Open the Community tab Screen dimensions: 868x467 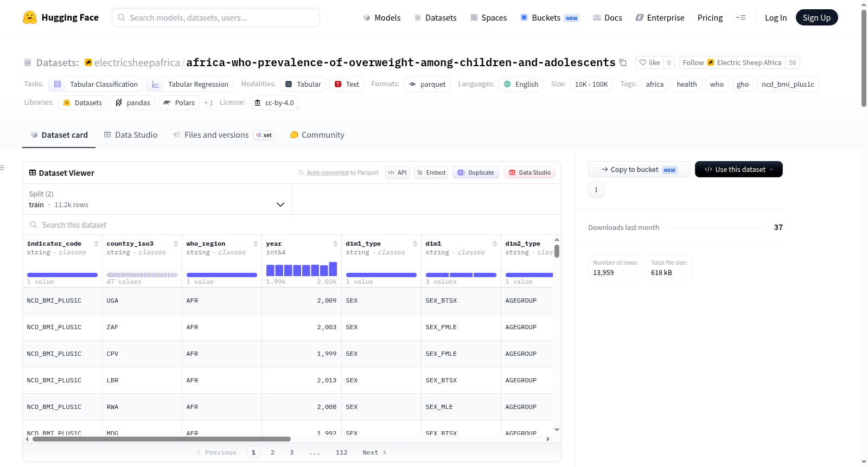click(x=317, y=135)
